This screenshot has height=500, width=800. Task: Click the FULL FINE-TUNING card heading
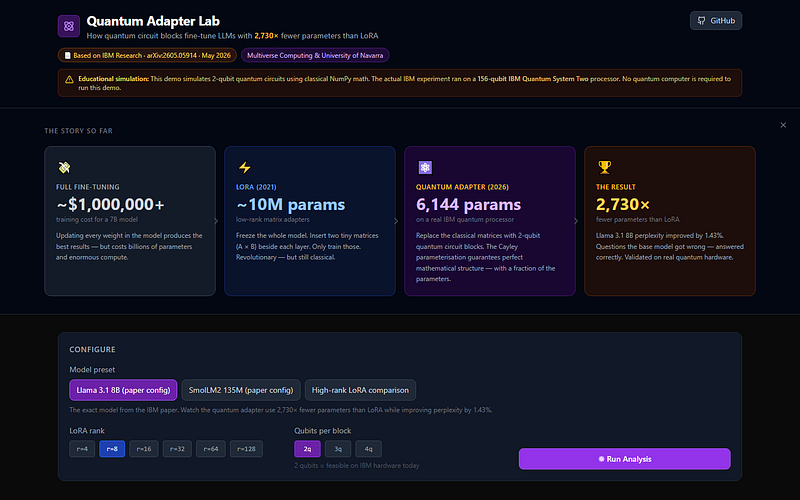point(88,187)
